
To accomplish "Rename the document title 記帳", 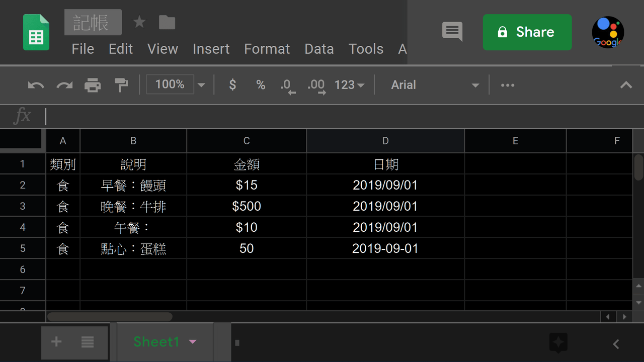I will [x=93, y=22].
